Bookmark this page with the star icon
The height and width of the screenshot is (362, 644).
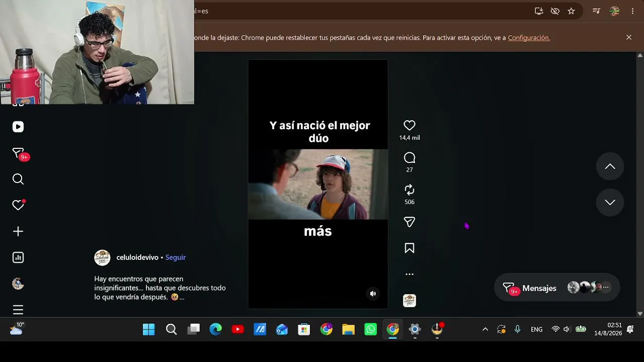tap(571, 11)
